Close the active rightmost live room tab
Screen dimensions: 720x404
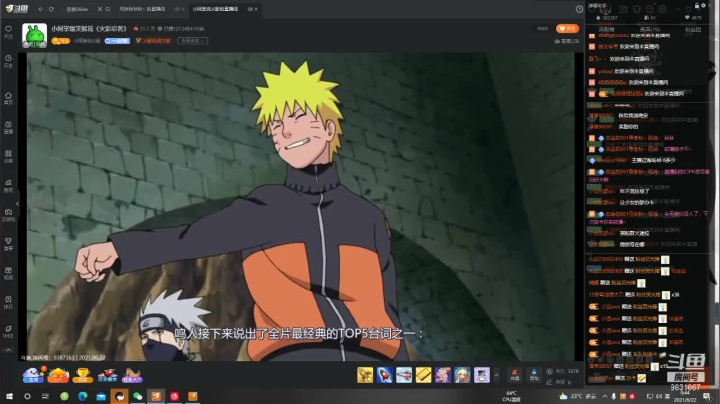pos(256,9)
